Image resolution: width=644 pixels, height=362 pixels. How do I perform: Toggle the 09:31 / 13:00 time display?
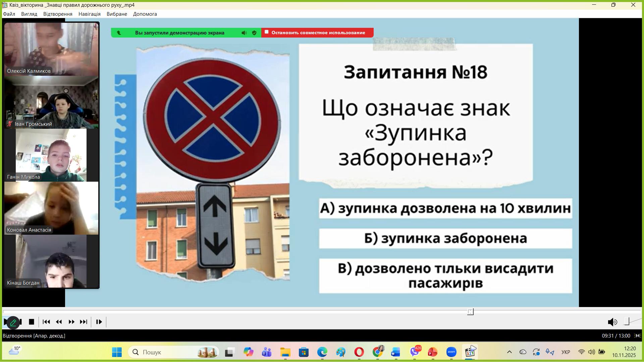click(x=616, y=336)
